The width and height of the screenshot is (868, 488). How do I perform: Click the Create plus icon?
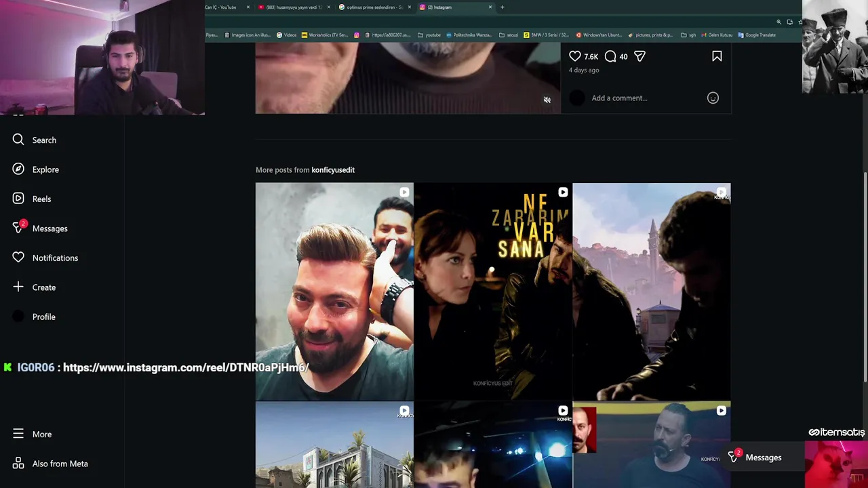(x=18, y=287)
